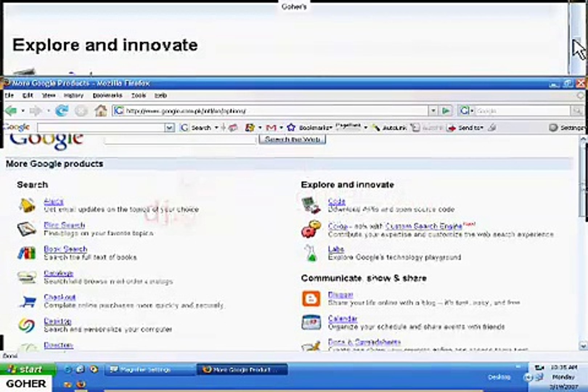This screenshot has height=392, width=588.
Task: Click the Desktop toolbar label on taskbar
Action: (x=499, y=377)
